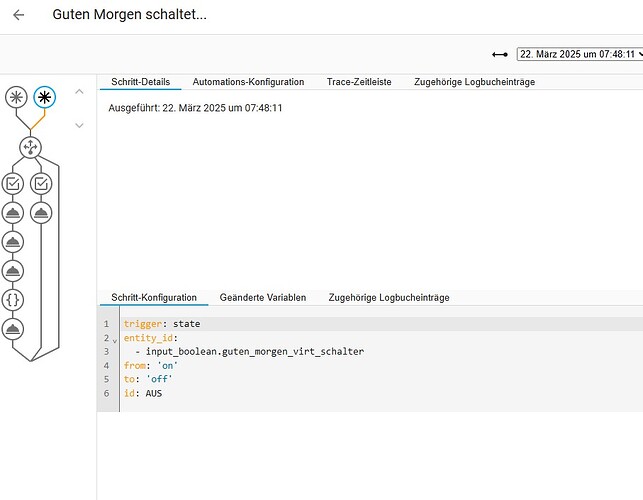Open Automations-Konfiguration tab
643x500 pixels.
point(248,82)
